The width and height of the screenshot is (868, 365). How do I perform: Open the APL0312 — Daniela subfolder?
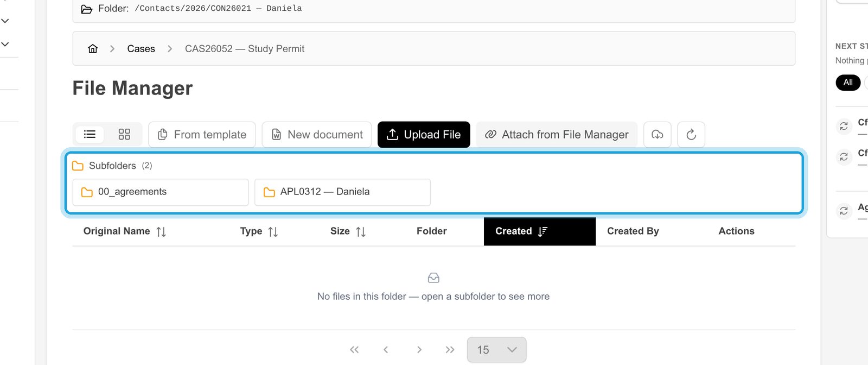pos(342,192)
